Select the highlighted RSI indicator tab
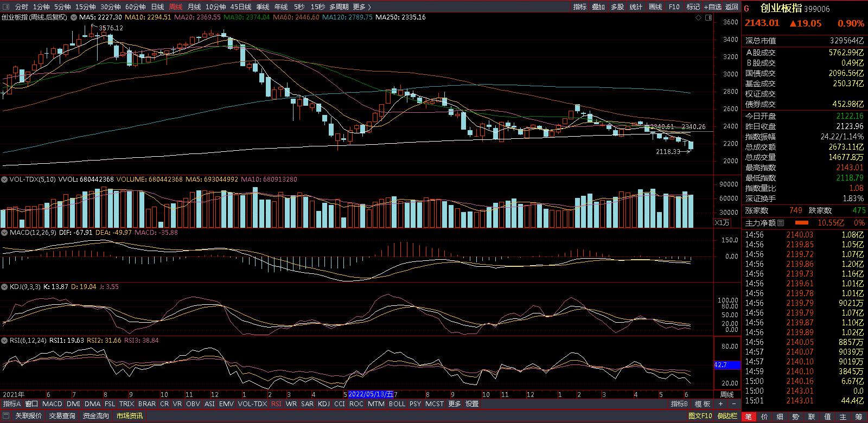The height and width of the screenshot is (423, 868). pos(277,404)
